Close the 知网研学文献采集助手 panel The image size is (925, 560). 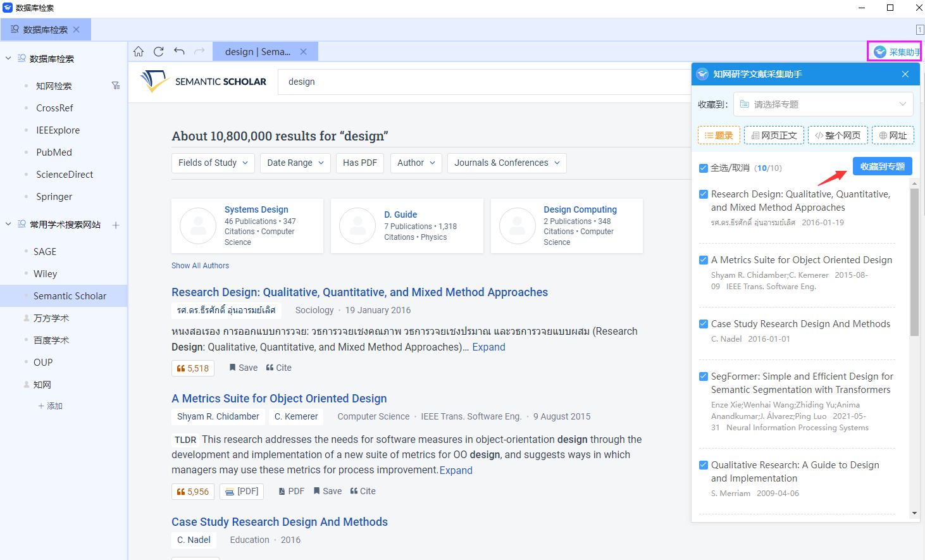905,74
